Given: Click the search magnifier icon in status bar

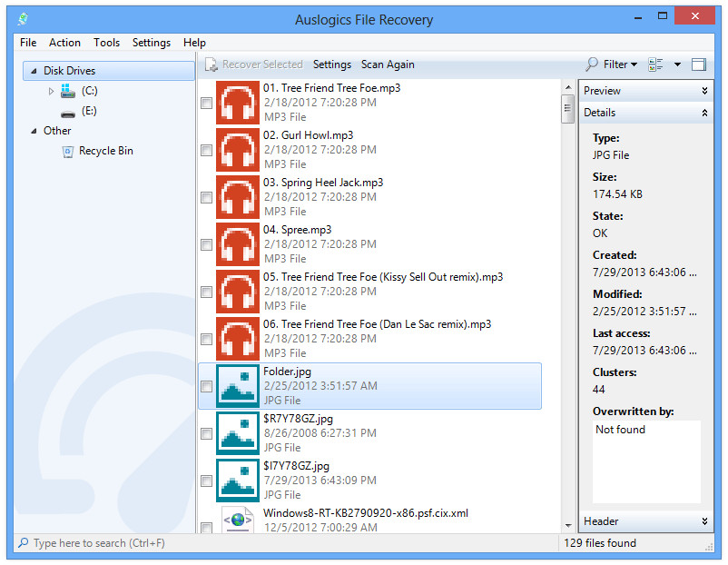Looking at the screenshot, I should pos(24,542).
